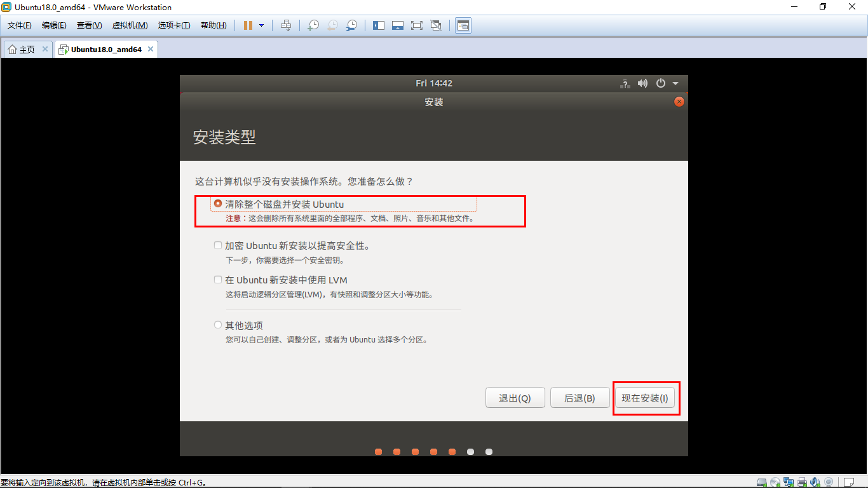Screen dimensions: 868x488
Task: Open the snapshot manager
Action: coord(351,25)
